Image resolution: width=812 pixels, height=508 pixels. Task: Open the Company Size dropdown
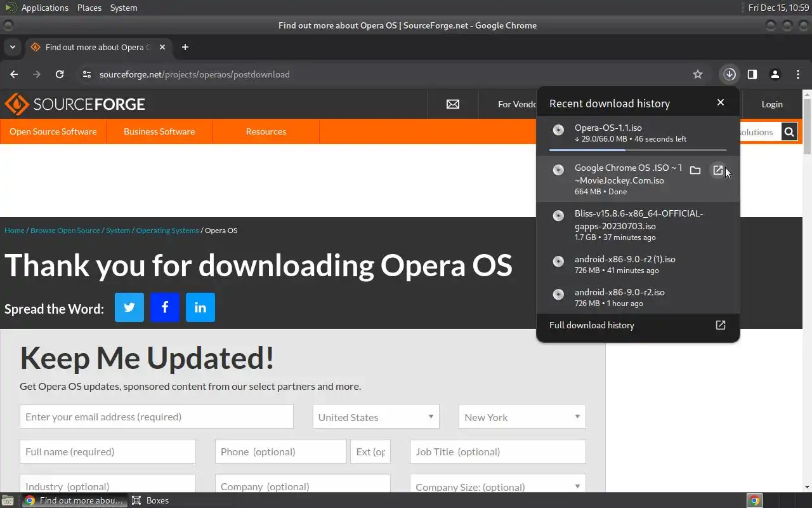coord(498,487)
